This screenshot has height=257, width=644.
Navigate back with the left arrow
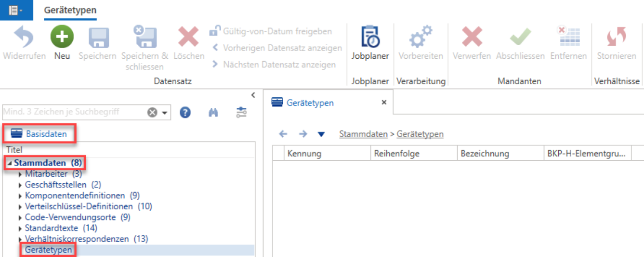point(283,134)
